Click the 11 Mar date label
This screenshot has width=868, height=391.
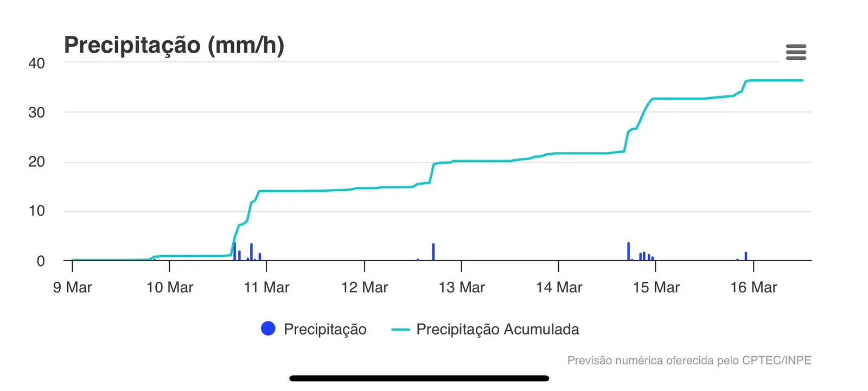pyautogui.click(x=267, y=287)
